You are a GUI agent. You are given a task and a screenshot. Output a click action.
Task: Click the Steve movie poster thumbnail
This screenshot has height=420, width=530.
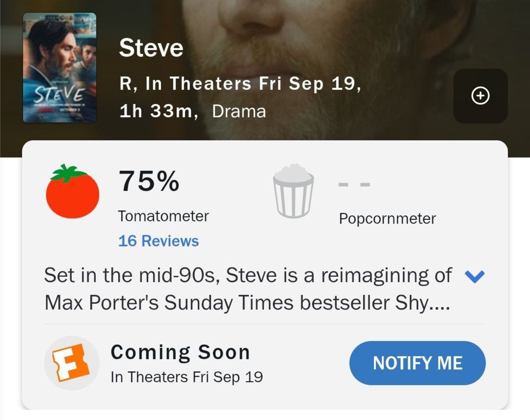click(60, 68)
